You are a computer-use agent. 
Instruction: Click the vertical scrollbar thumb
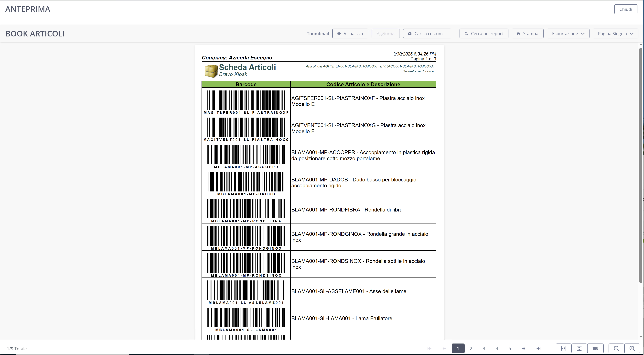pyautogui.click(x=641, y=165)
